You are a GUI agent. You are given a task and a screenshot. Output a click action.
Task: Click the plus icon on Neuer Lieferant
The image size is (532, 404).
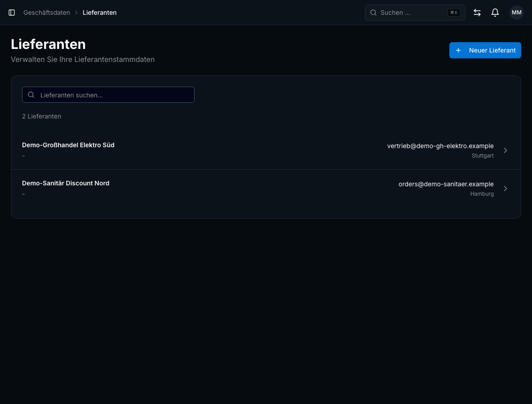(458, 50)
